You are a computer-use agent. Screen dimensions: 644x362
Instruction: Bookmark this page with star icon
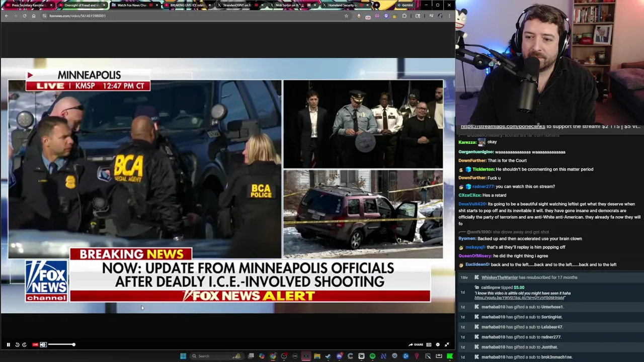tap(346, 16)
